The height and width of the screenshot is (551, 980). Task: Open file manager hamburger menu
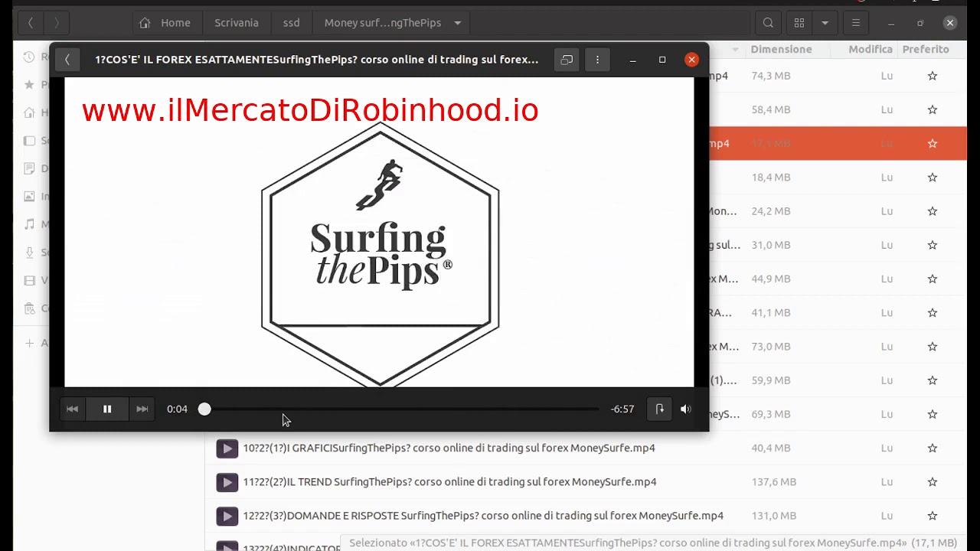coord(856,23)
